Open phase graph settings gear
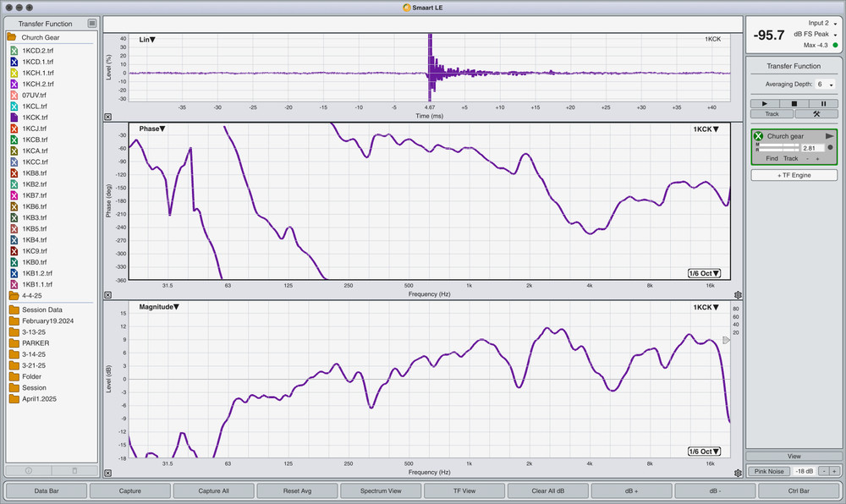This screenshot has width=846, height=504. tap(739, 294)
